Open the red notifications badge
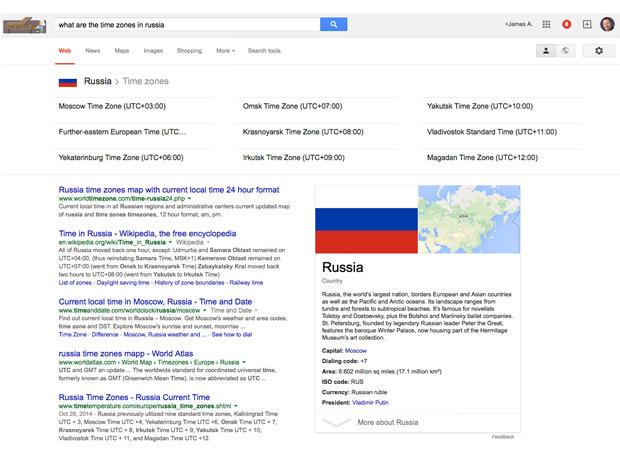 tap(566, 25)
